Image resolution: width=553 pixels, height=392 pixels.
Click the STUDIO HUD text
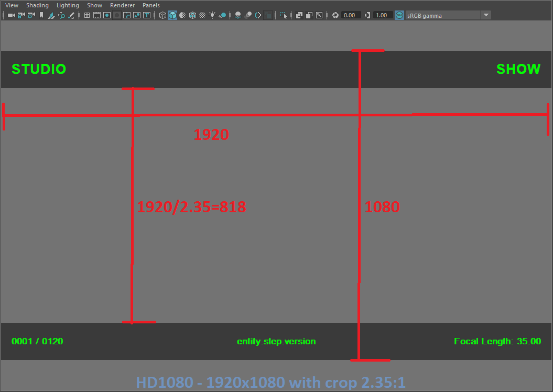tap(39, 69)
